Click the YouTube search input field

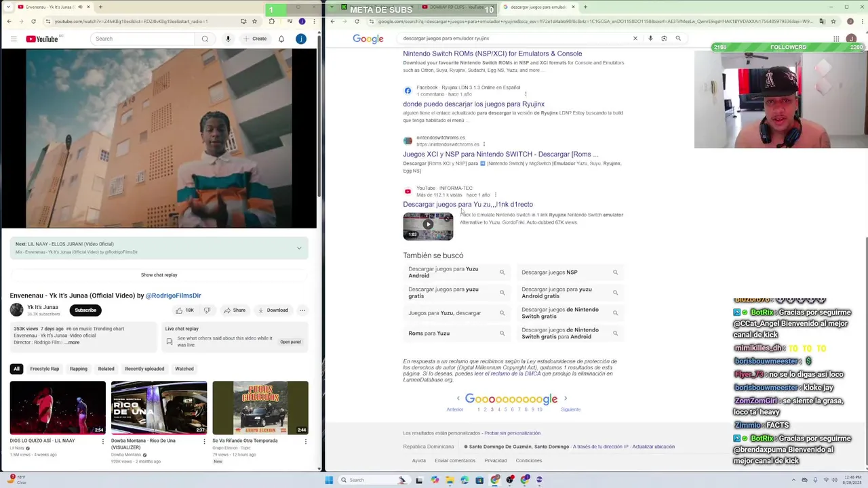pyautogui.click(x=144, y=39)
